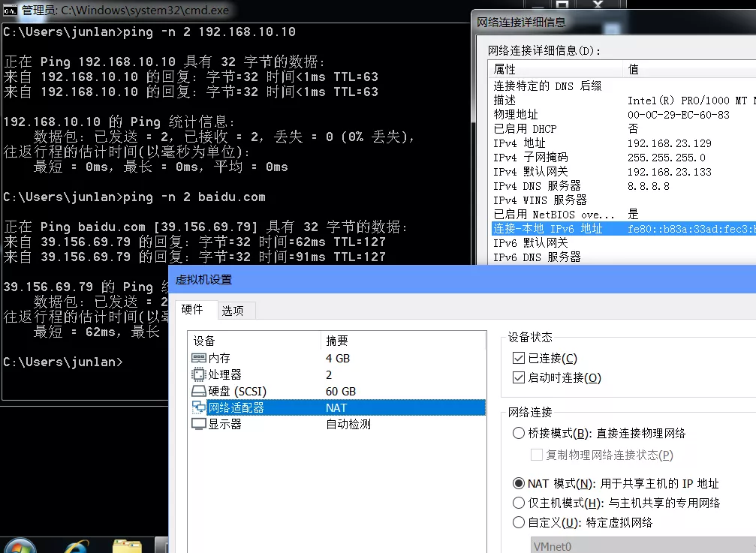
Task: Click the cmd.exe icon in title bar
Action: pos(11,11)
